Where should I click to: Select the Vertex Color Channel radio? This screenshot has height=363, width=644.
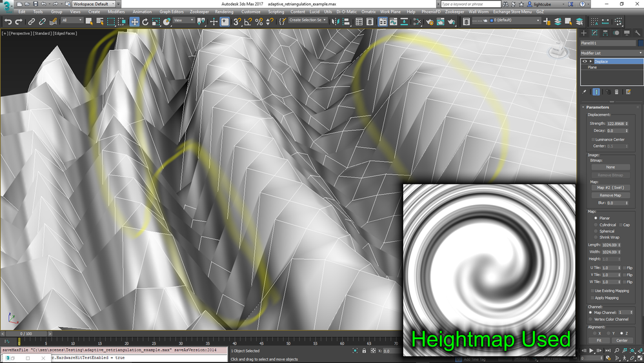[590, 319]
